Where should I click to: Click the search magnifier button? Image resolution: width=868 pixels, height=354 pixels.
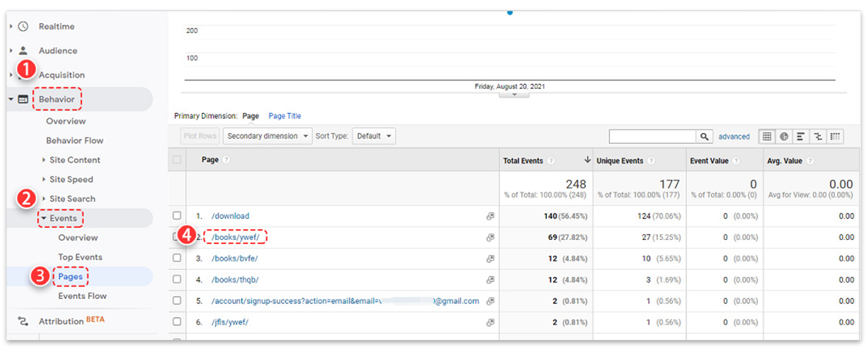[704, 136]
